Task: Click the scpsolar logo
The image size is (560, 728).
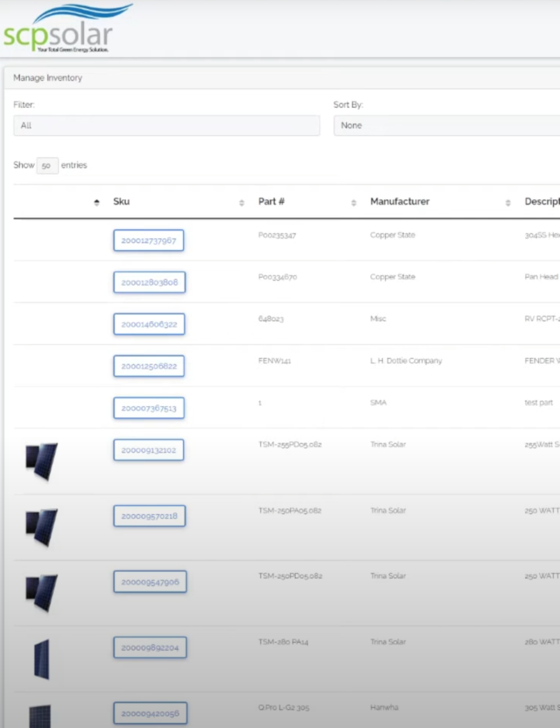Action: 68,28
